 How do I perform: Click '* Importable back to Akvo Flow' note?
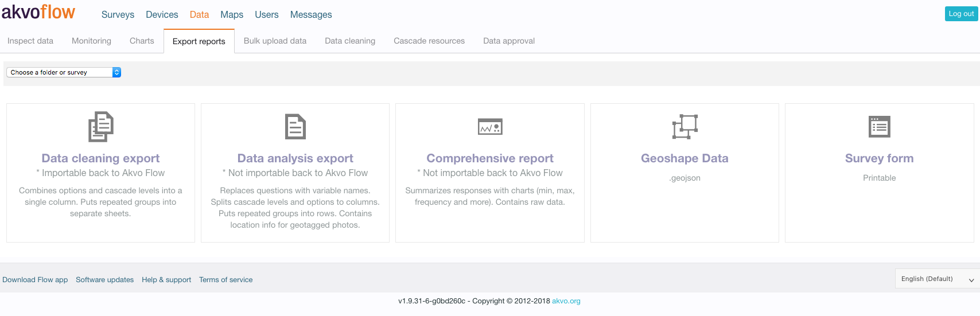point(100,173)
